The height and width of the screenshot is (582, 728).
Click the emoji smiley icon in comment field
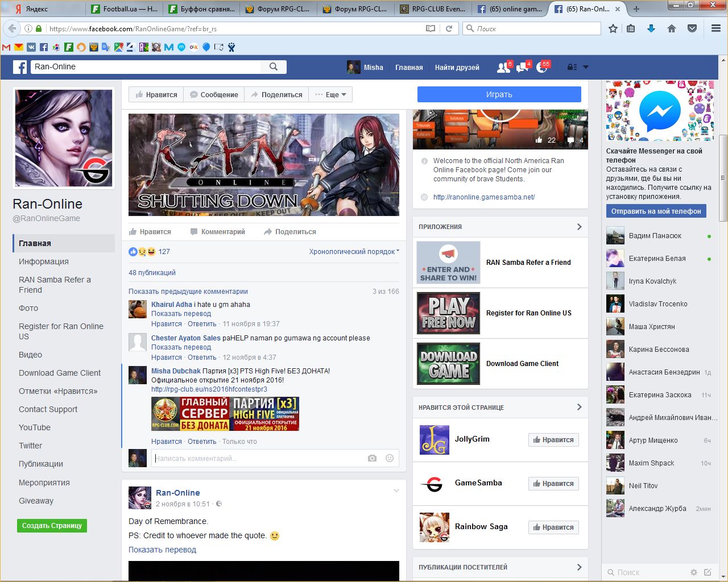pyautogui.click(x=390, y=458)
